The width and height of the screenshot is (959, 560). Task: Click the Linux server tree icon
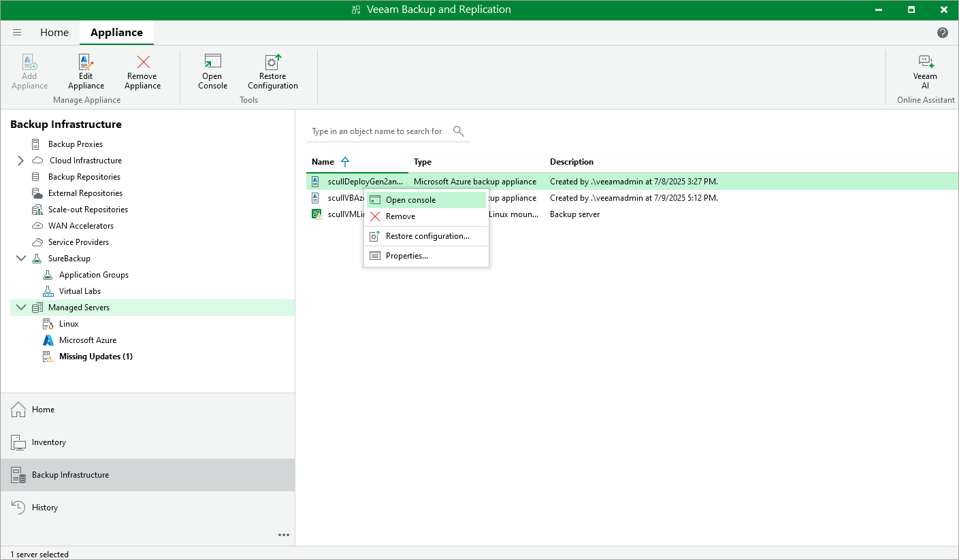click(48, 324)
